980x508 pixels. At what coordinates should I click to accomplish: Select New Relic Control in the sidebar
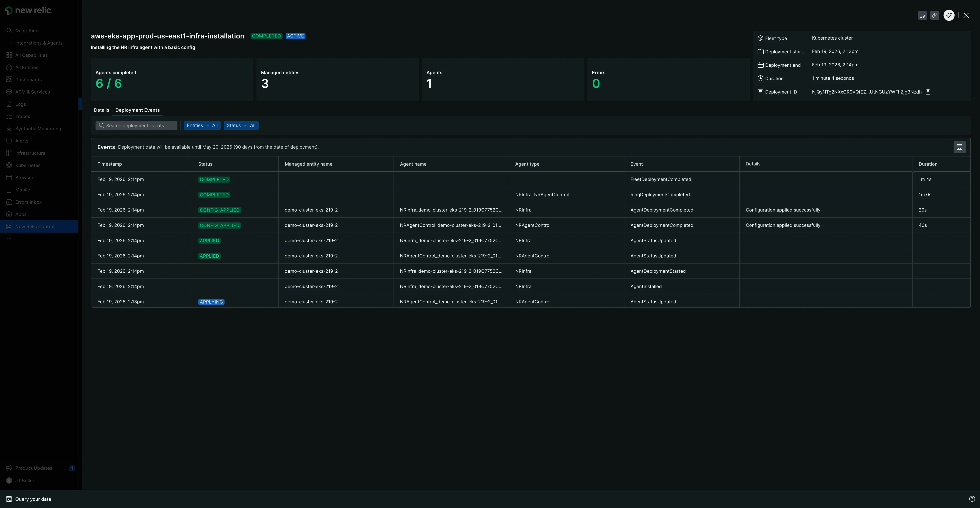coord(35,226)
